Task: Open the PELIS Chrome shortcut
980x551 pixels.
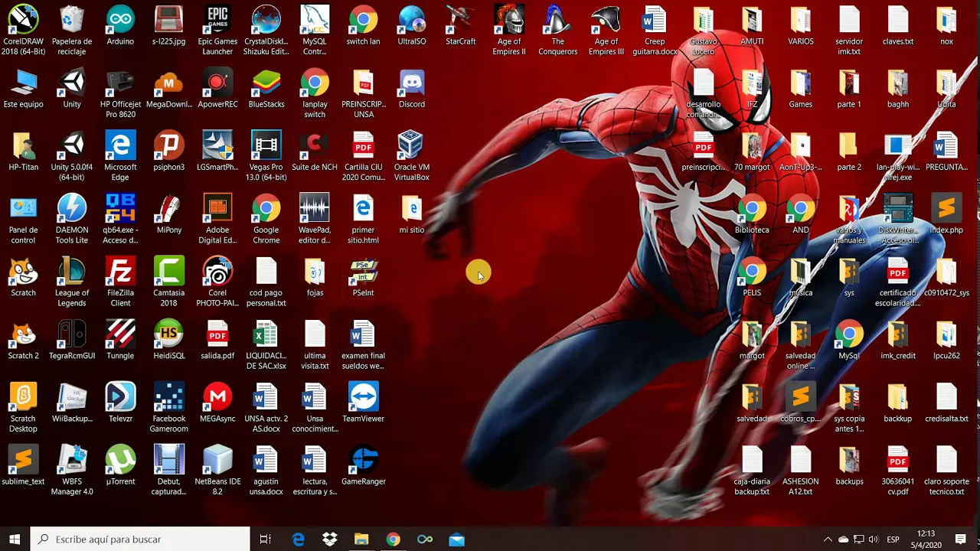Action: pyautogui.click(x=752, y=276)
